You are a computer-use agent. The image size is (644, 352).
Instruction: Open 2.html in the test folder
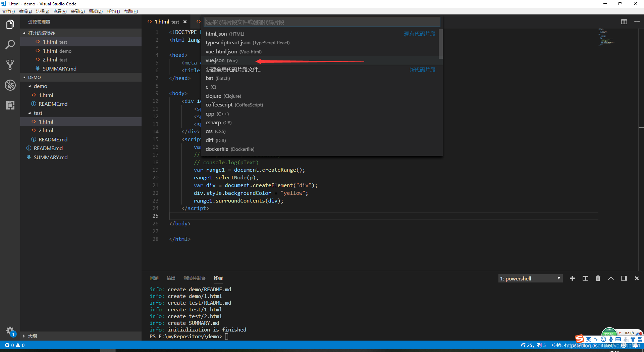click(81, 131)
